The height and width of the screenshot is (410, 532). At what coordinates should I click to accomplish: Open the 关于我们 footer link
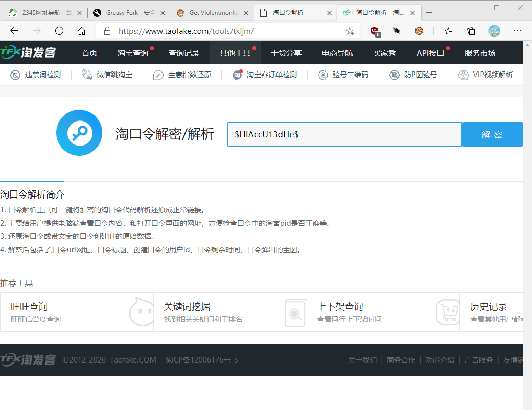[x=362, y=360]
